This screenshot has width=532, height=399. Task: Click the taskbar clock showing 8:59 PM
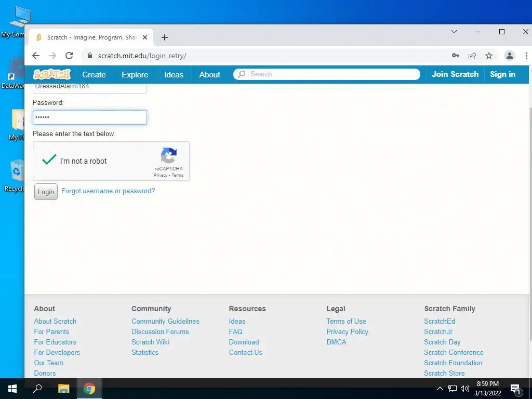[487, 389]
